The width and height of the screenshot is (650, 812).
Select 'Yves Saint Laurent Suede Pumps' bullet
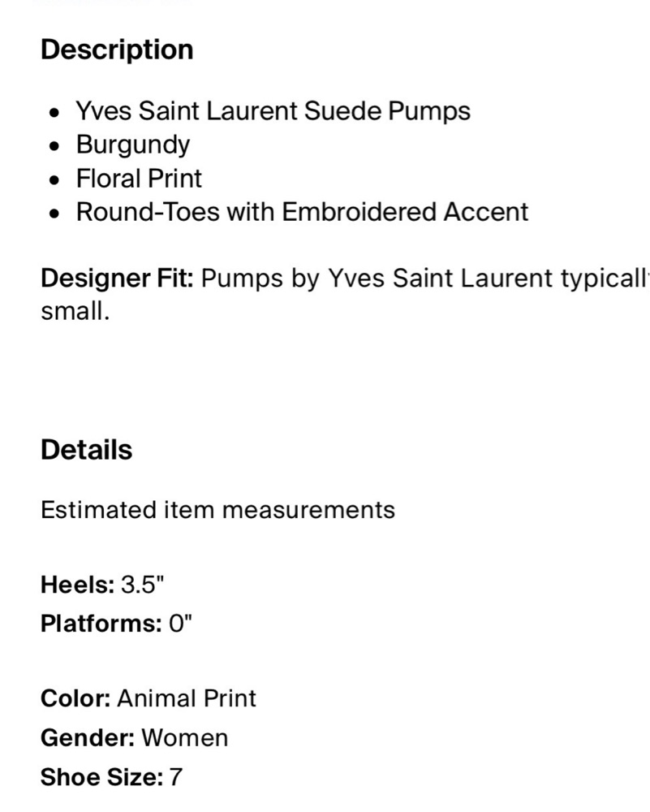(273, 110)
